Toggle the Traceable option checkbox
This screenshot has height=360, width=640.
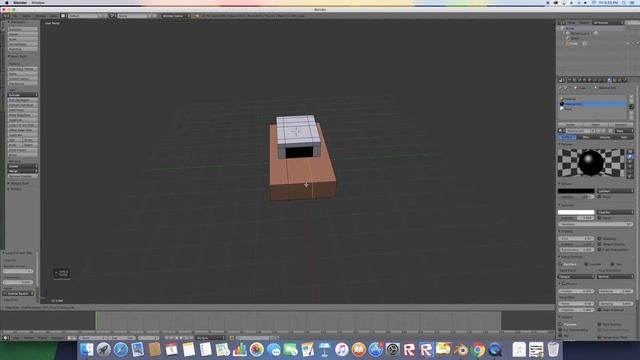coord(560,324)
